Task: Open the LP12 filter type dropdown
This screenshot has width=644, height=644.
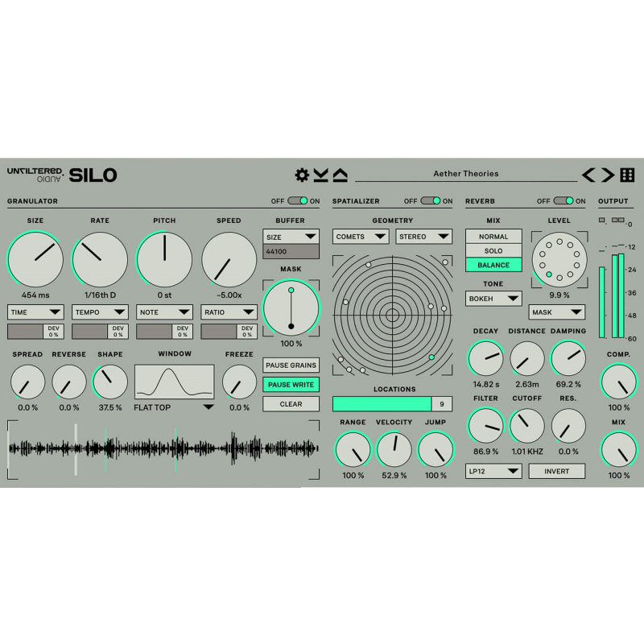Action: [x=493, y=471]
